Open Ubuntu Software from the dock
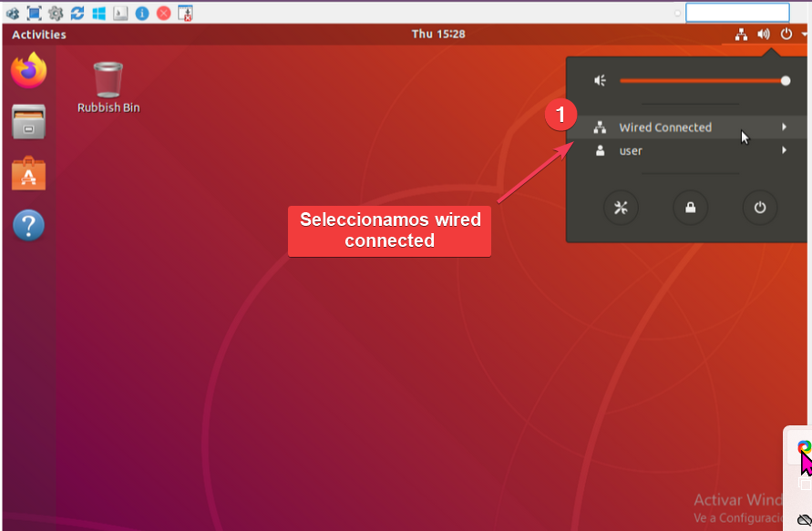Screen dimensions: 812x531 [28, 173]
